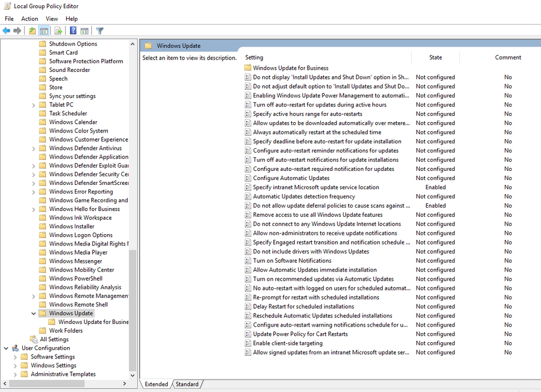Select 'Turn off auto-restart for updates during active hours'
Screen dimensions: 541x392
coord(320,104)
